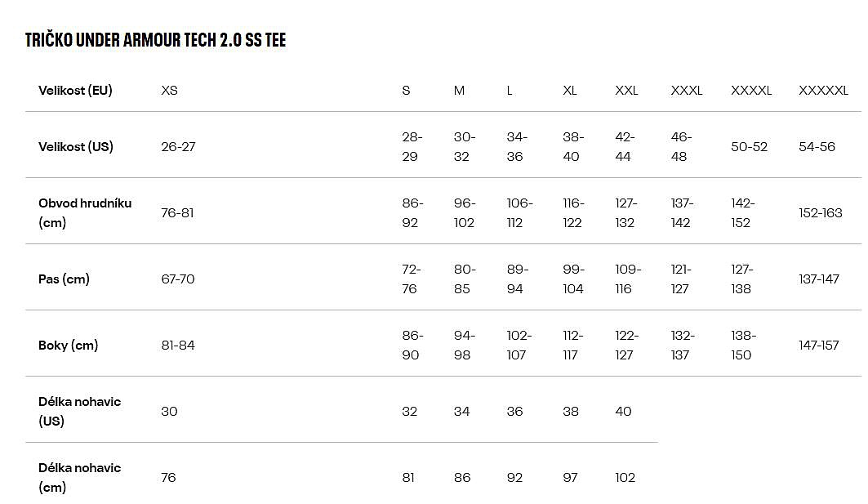Click the hips value 147-157
Image resolution: width=868 pixels, height=504 pixels.
coord(818,346)
